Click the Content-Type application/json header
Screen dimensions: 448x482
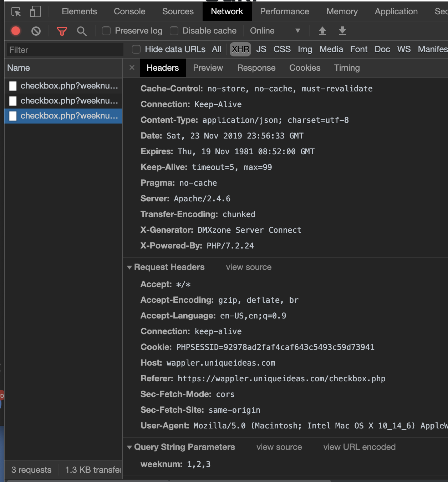[x=245, y=120]
